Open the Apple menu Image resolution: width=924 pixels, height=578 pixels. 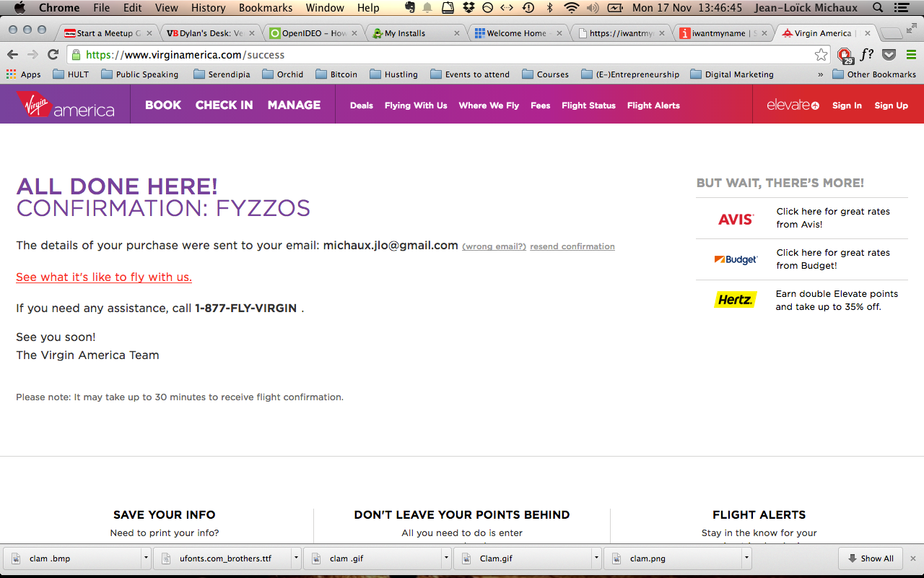click(19, 8)
